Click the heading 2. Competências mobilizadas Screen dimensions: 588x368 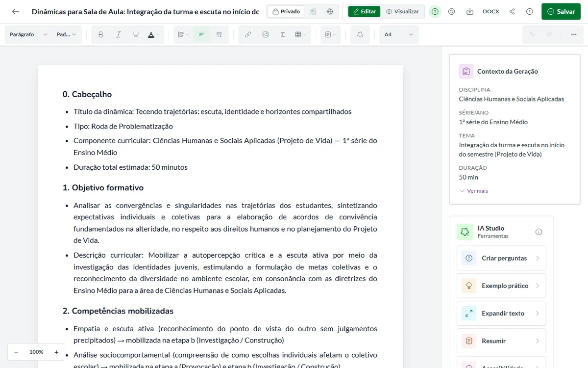click(118, 311)
